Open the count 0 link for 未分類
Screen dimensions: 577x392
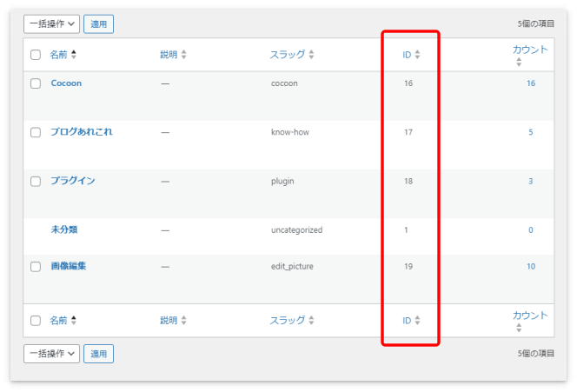[x=531, y=230]
